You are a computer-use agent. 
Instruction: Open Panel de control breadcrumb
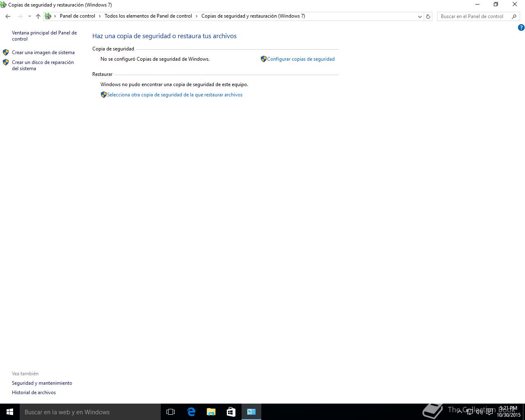(x=78, y=16)
